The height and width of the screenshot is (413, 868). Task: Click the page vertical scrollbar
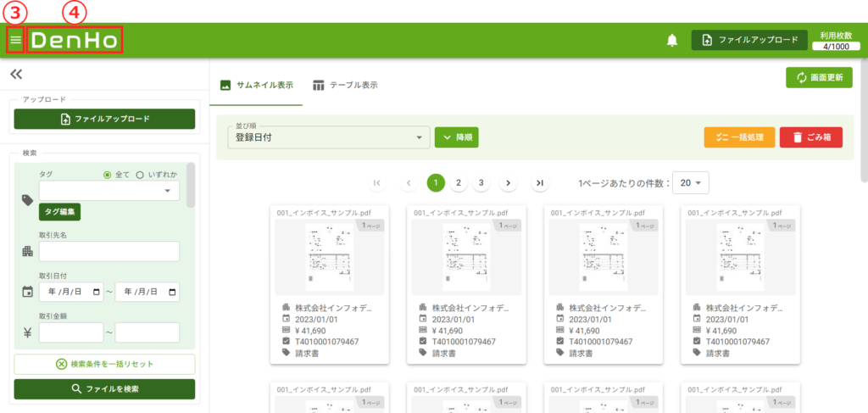(x=865, y=119)
